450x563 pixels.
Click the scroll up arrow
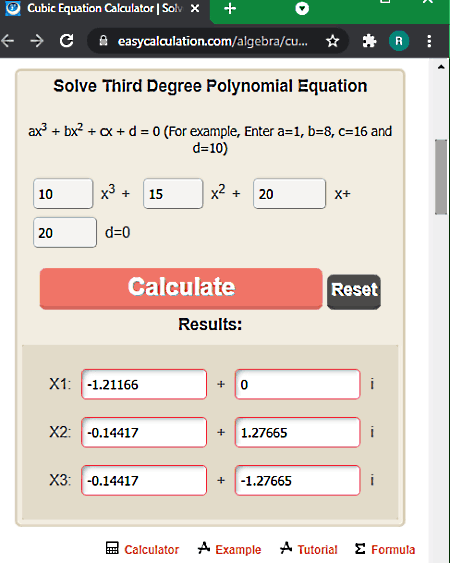441,67
